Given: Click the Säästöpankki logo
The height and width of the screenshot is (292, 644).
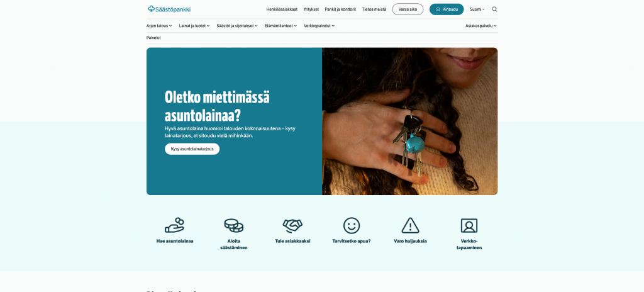Looking at the screenshot, I should [169, 9].
